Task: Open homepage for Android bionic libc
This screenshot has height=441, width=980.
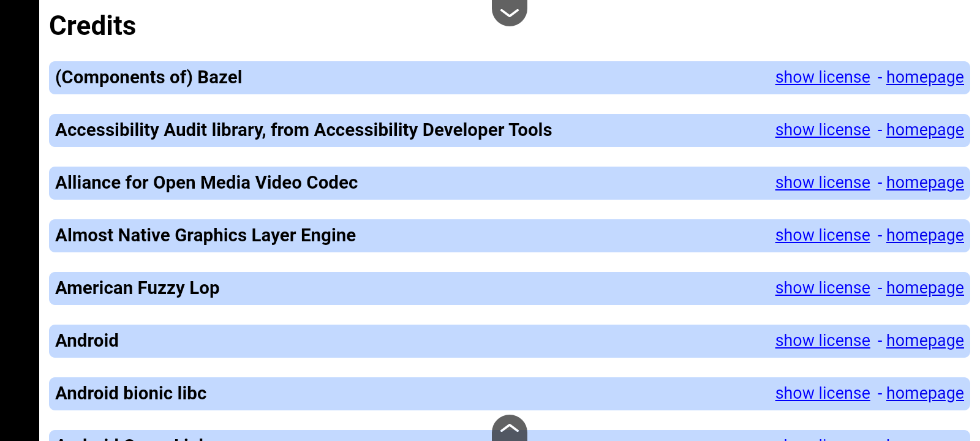Action: click(925, 393)
